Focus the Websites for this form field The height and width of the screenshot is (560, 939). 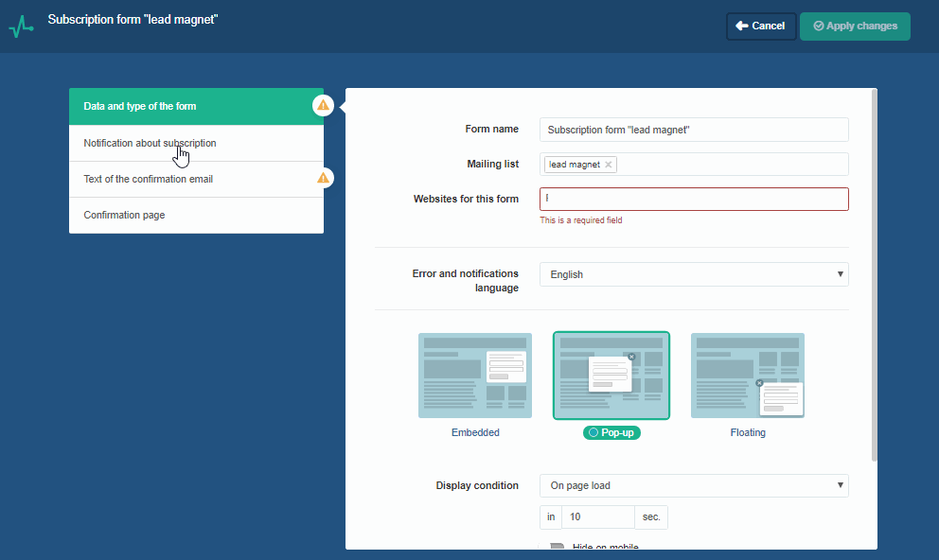click(694, 199)
